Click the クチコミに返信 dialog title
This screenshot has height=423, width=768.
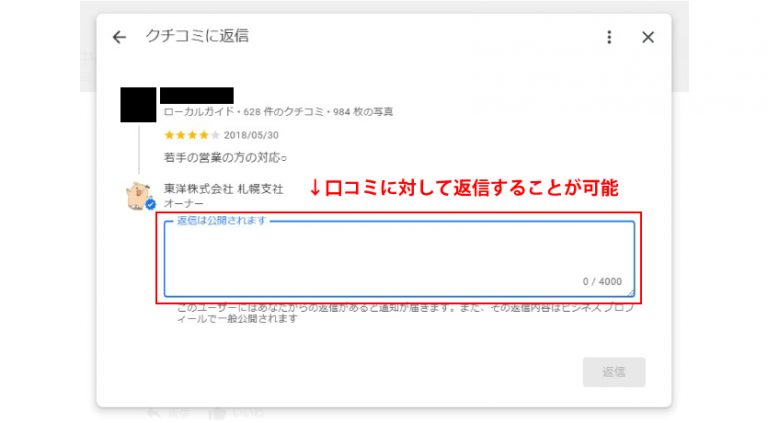197,36
